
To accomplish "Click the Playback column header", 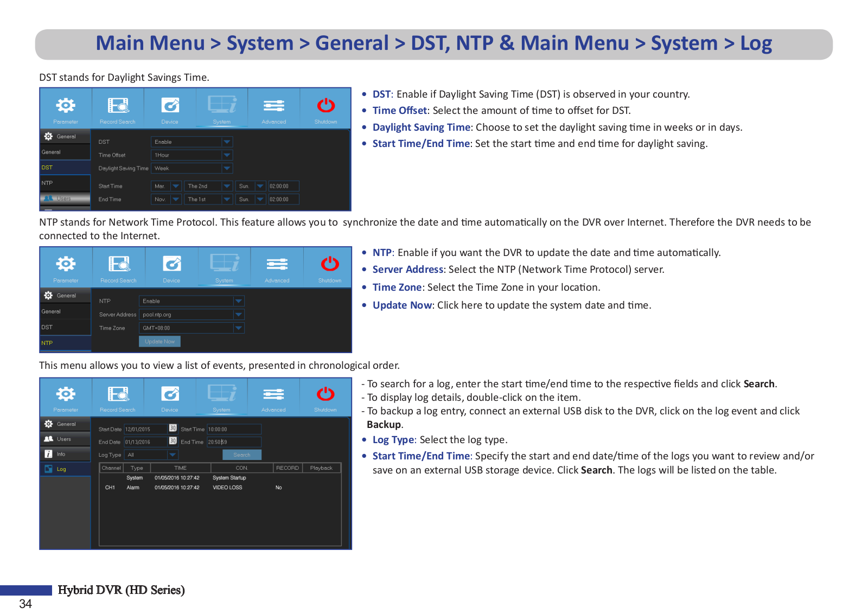I will [321, 468].
